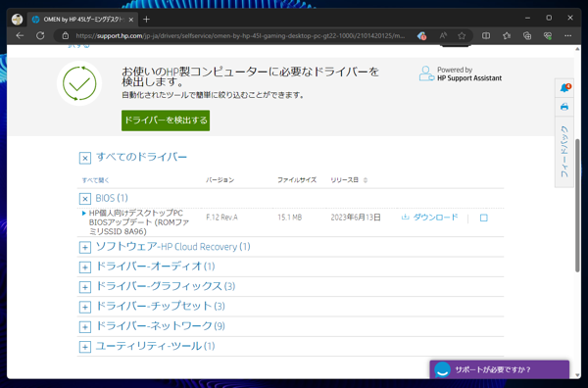Viewport: 588px width, 388px height.
Task: Expand ドライバー-ネットワーク (9)
Action: (x=85, y=327)
